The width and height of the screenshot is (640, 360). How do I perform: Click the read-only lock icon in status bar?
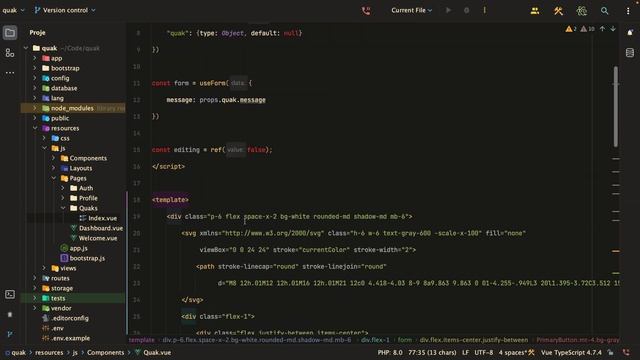pos(610,353)
